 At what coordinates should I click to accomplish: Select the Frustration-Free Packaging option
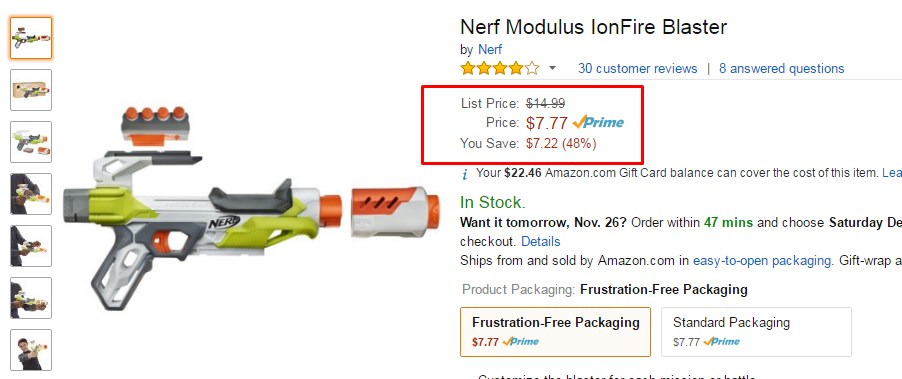pos(555,332)
